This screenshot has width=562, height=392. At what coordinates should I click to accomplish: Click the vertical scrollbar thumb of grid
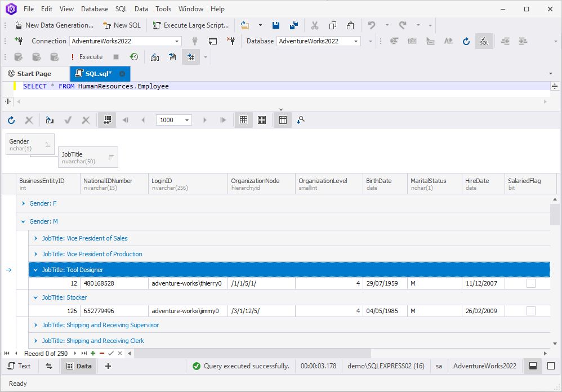[555, 214]
